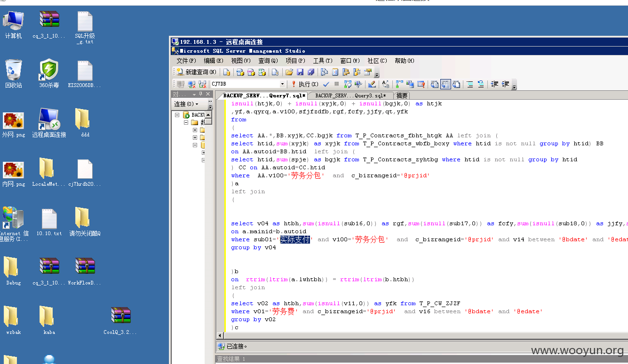Click the Registered Servers toolbar icon
The width and height of the screenshot is (628, 364).
point(324,72)
